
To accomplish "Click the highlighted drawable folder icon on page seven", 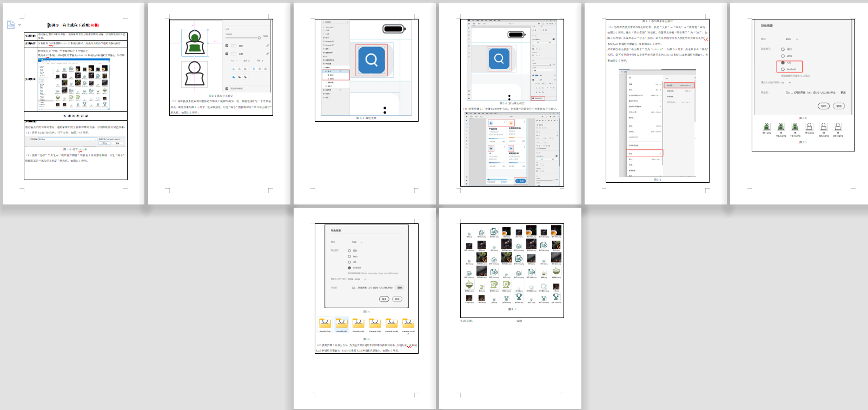I will click(x=342, y=325).
